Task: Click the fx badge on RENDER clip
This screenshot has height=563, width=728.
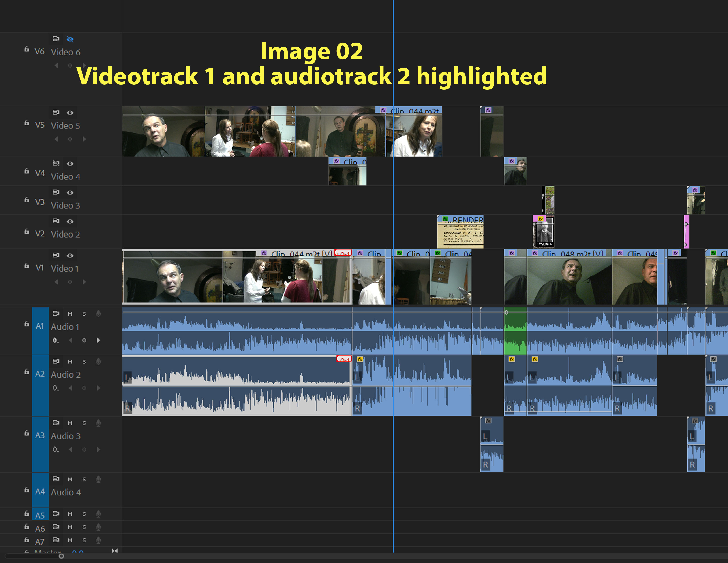Action: [x=445, y=219]
